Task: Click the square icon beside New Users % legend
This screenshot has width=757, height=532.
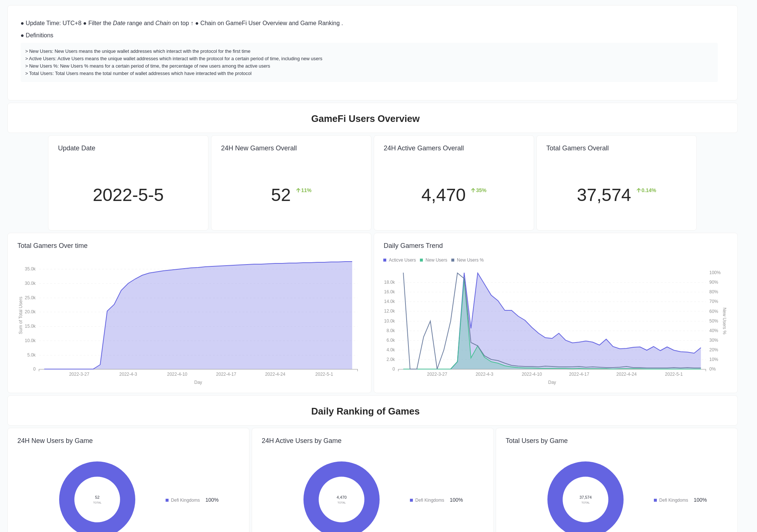Action: [x=452, y=260]
